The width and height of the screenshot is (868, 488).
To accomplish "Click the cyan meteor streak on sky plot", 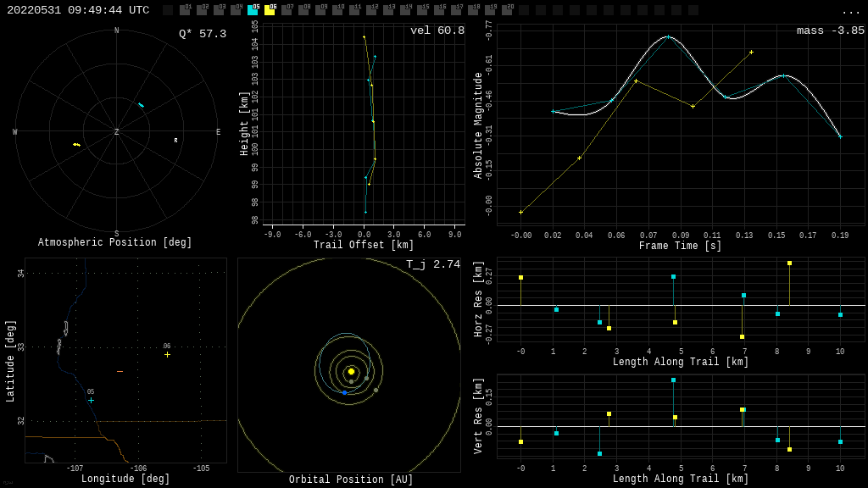I will click(141, 105).
